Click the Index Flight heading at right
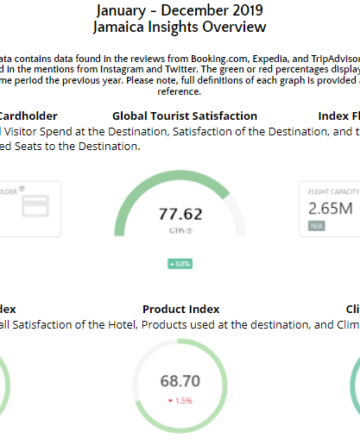This screenshot has width=360, height=445. (339, 116)
